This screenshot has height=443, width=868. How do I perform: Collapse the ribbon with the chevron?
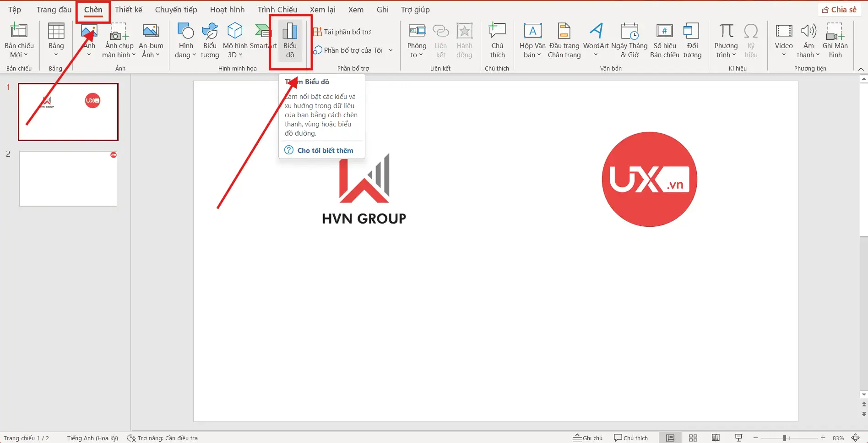pyautogui.click(x=860, y=69)
